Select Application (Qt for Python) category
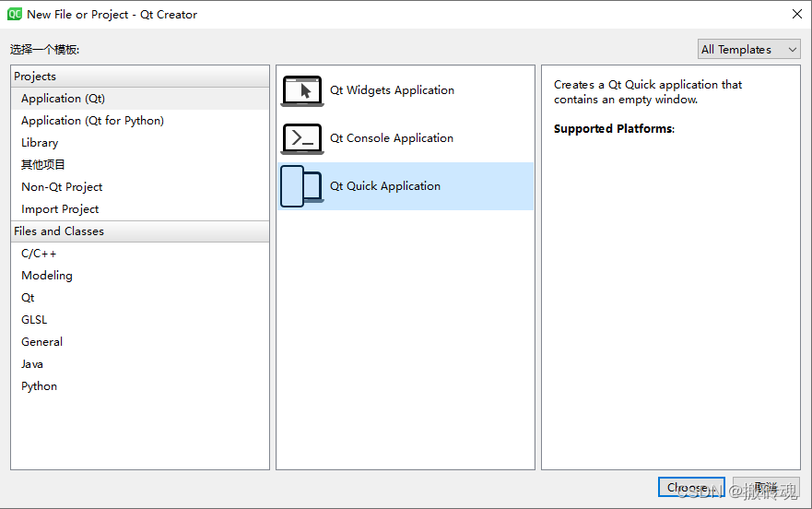This screenshot has width=812, height=509. tap(140, 121)
